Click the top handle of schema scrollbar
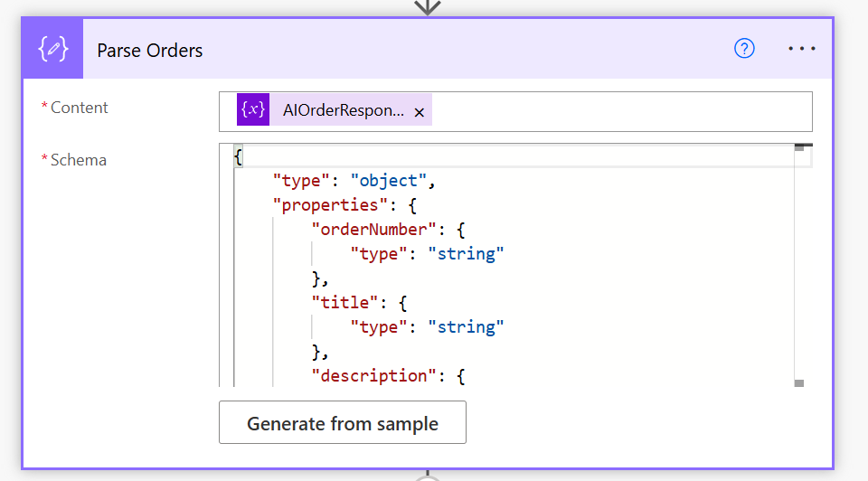 tap(799, 148)
